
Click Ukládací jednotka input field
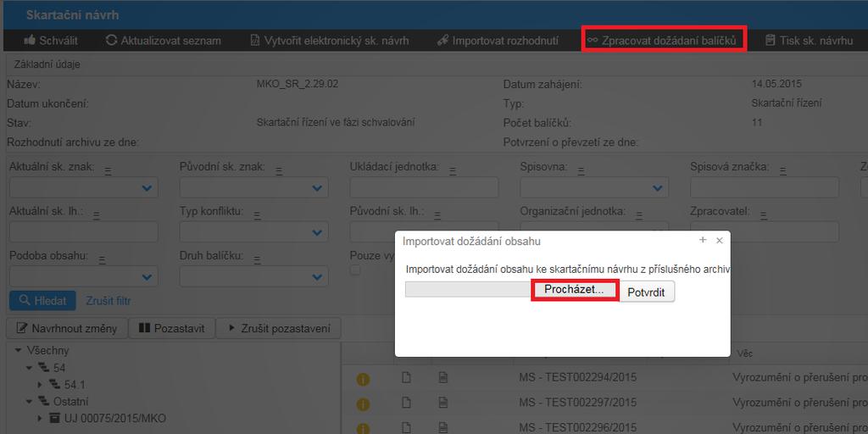pos(424,188)
